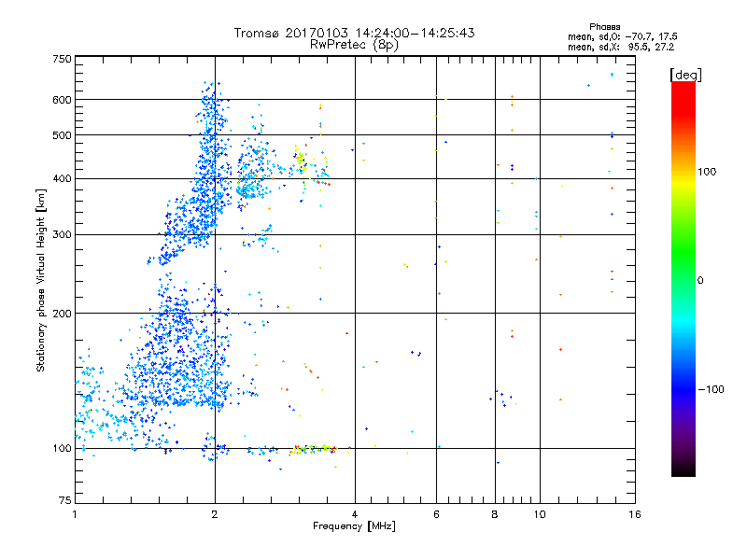
Task: Click the 'Phases' statistics header
Action: coord(604,27)
